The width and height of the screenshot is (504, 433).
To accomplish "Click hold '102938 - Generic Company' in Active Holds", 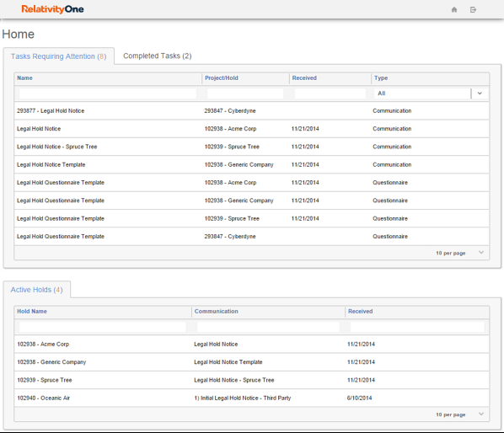I will point(51,362).
